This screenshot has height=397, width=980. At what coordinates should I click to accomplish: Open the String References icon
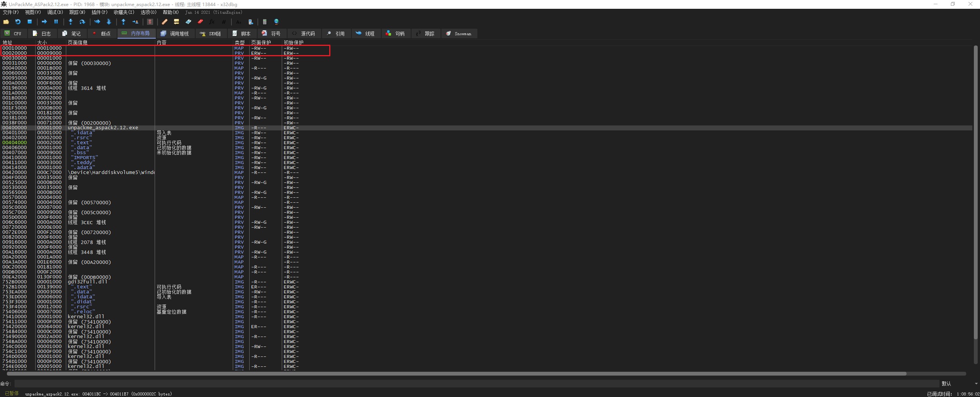click(x=238, y=22)
